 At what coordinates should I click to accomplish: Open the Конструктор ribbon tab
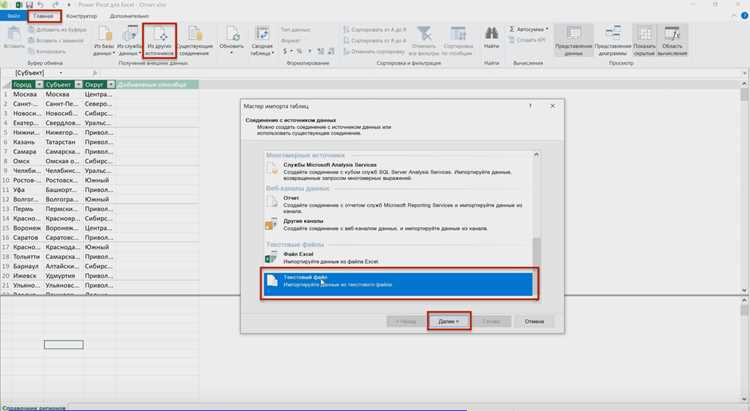coord(81,16)
